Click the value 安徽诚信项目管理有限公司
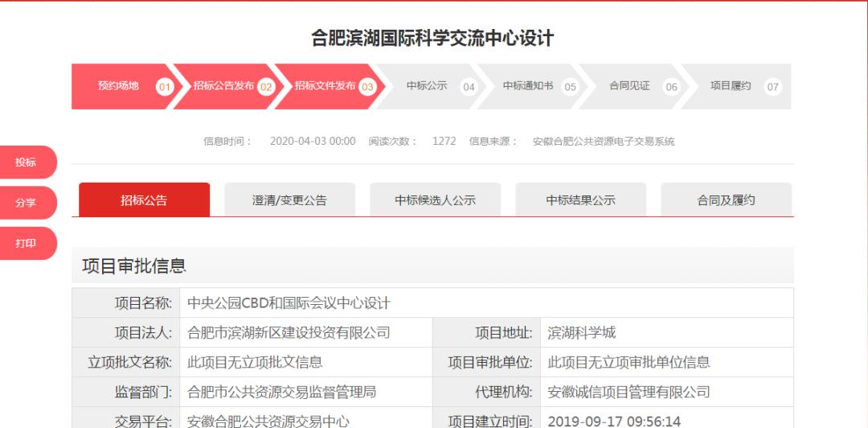This screenshot has width=868, height=428. pos(628,393)
